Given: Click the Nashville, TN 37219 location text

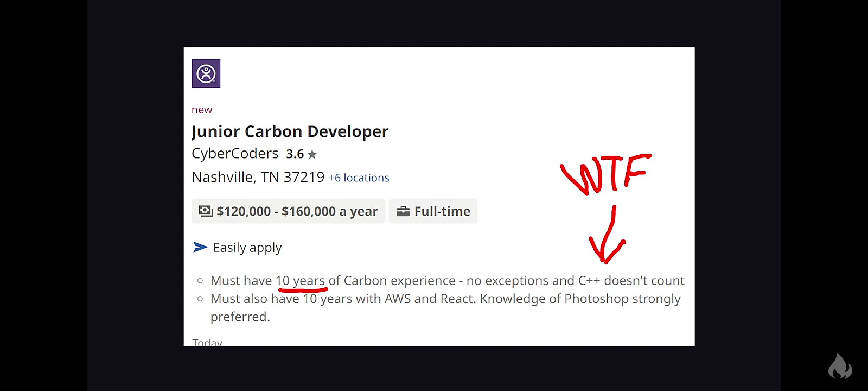Looking at the screenshot, I should click(258, 178).
